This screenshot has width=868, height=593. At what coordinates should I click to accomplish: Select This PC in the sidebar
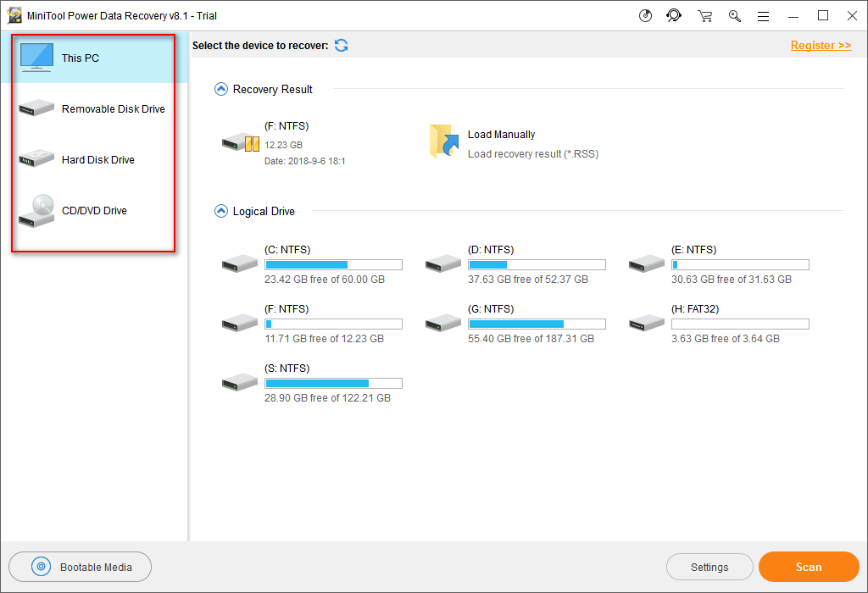pos(94,58)
